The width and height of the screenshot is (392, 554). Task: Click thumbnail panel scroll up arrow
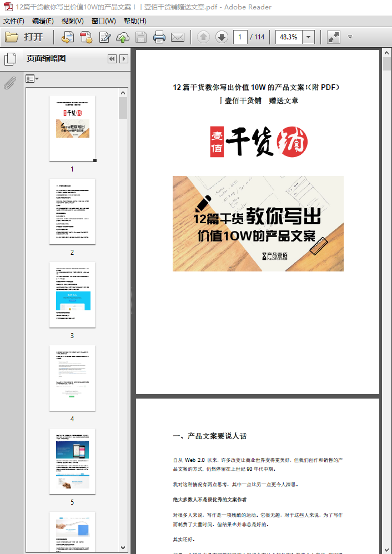click(123, 93)
